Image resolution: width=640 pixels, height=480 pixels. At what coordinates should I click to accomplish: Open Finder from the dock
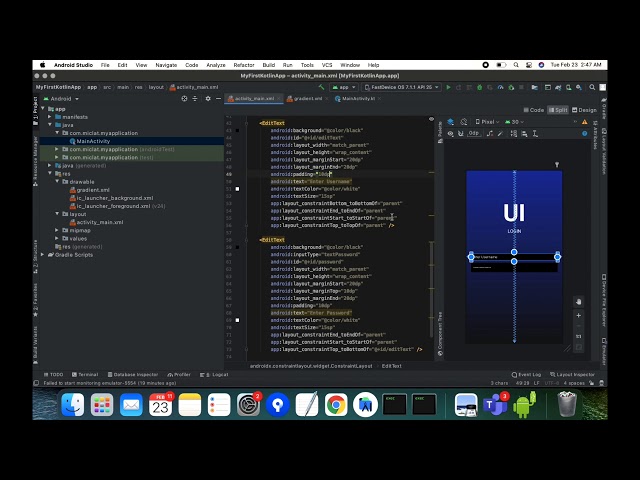click(73, 404)
